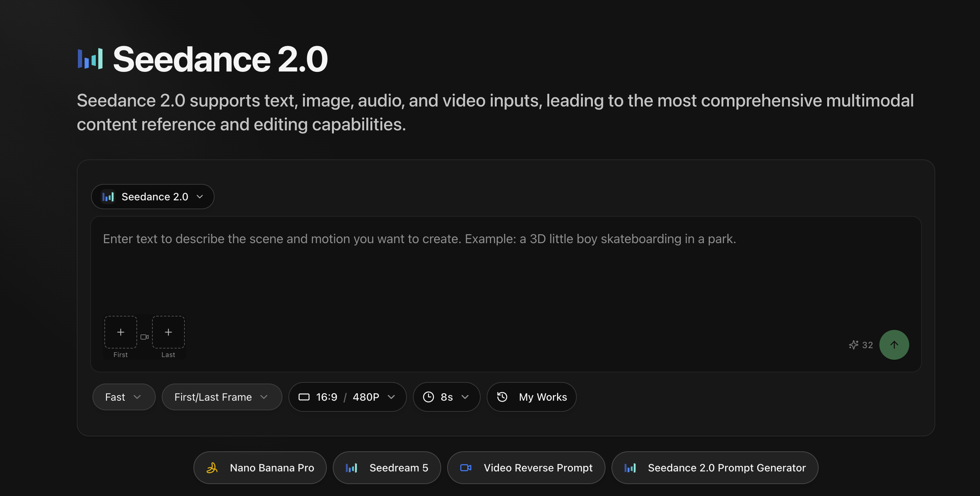Image resolution: width=980 pixels, height=496 pixels.
Task: Open Seedance 2.0 Prompt Generator
Action: pos(715,467)
